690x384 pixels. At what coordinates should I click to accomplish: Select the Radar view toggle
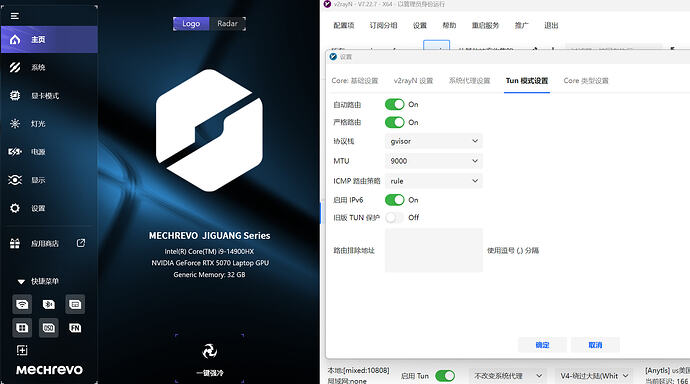pyautogui.click(x=228, y=24)
